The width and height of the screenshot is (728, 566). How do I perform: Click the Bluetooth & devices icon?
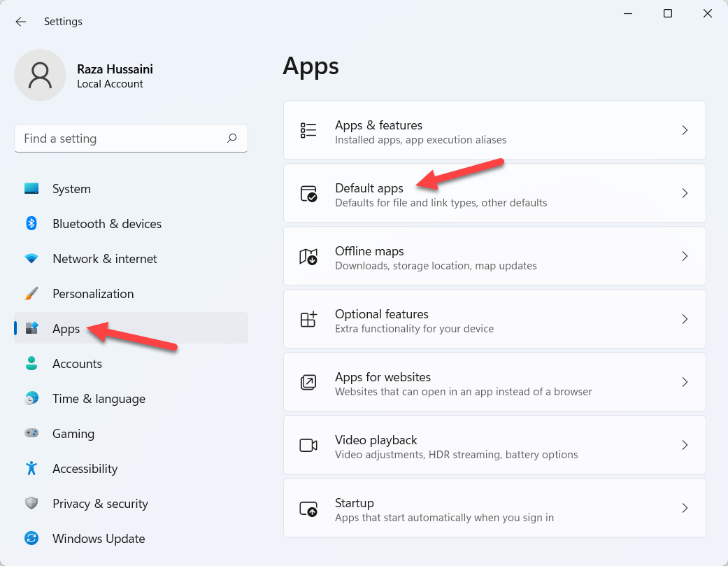coord(31,224)
